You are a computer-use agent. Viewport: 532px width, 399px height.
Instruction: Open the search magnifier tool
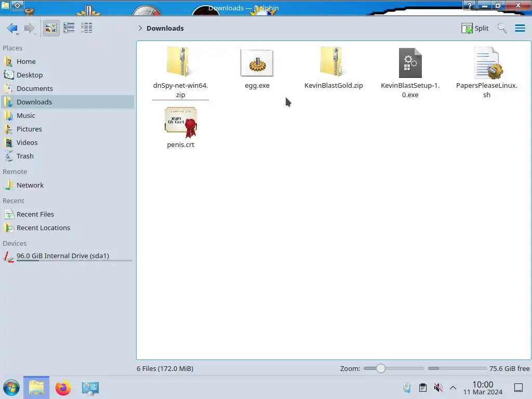(502, 28)
